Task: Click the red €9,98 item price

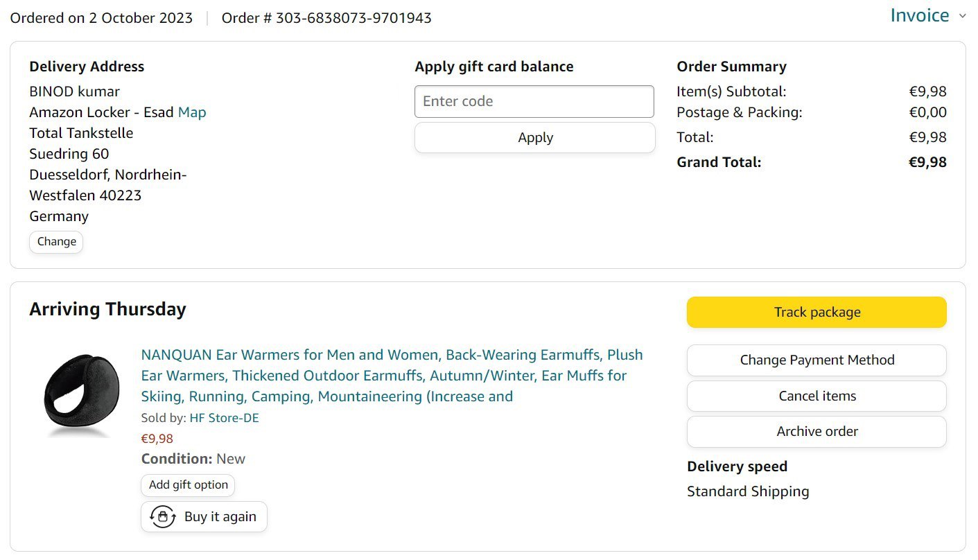Action: tap(157, 439)
